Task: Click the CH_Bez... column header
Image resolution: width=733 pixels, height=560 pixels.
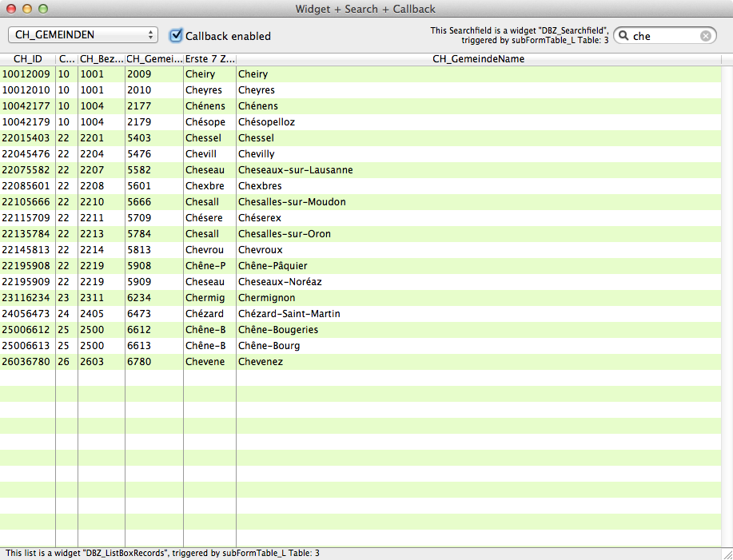Action: pos(102,59)
